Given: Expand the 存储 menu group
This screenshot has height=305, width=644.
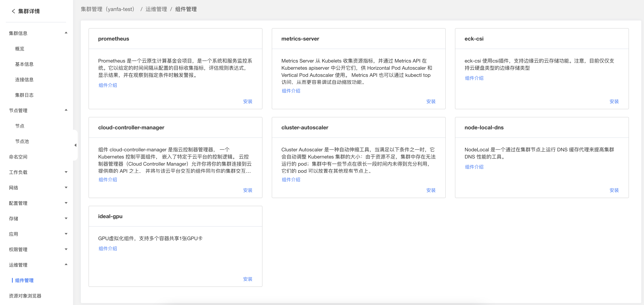Looking at the screenshot, I should pyautogui.click(x=66, y=218).
